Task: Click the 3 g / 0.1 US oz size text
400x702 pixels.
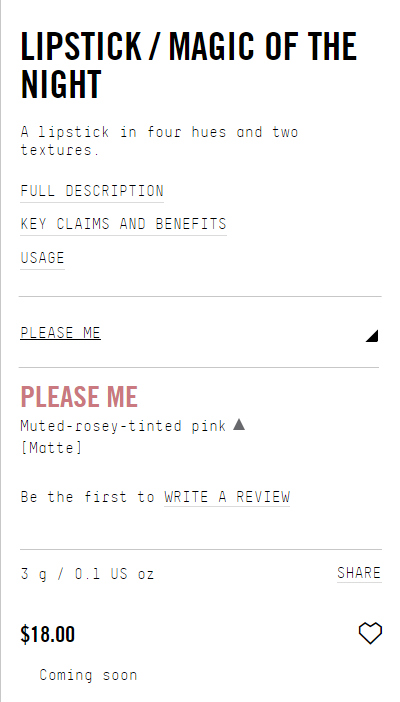Action: pos(87,574)
